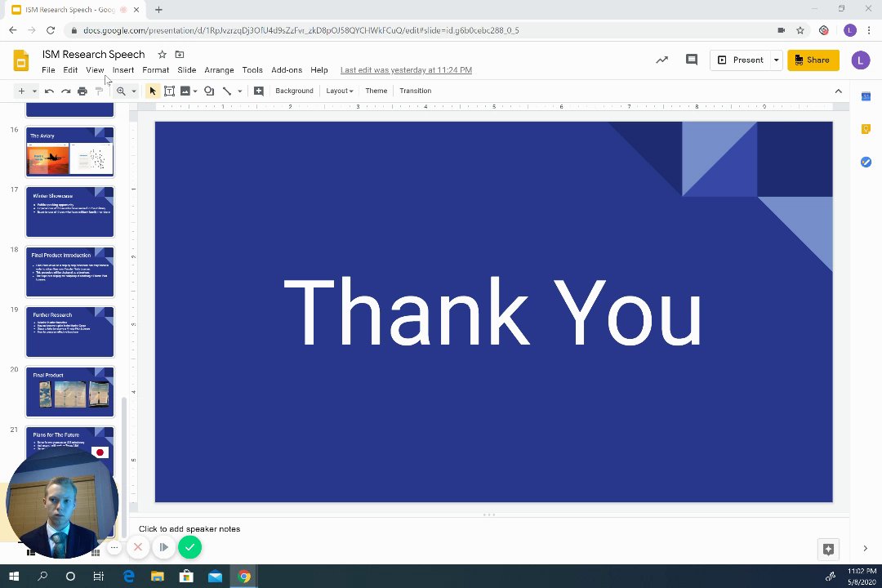
Task: Open Google Calendar side panel icon
Action: (866, 97)
